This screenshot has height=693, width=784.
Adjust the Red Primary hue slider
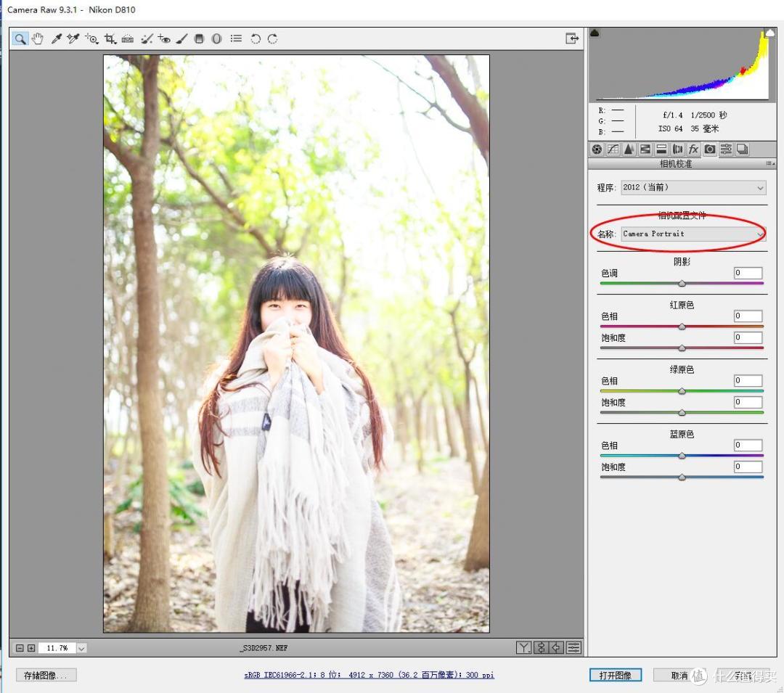(682, 327)
